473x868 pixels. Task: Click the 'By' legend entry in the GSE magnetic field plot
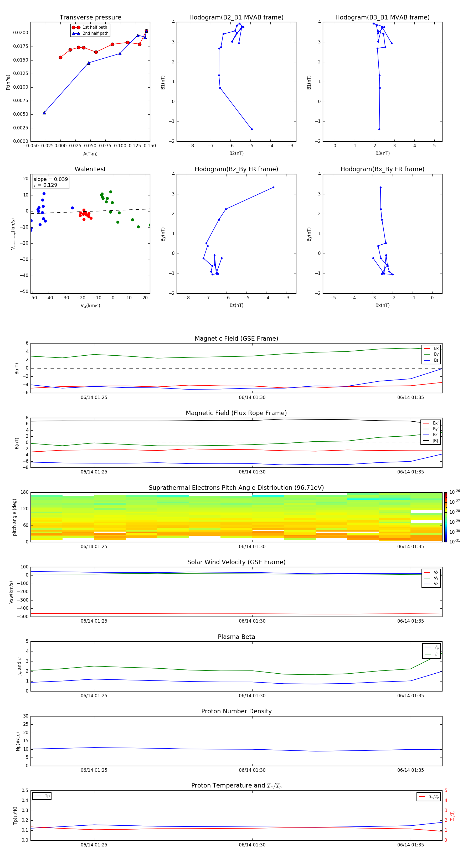[431, 354]
